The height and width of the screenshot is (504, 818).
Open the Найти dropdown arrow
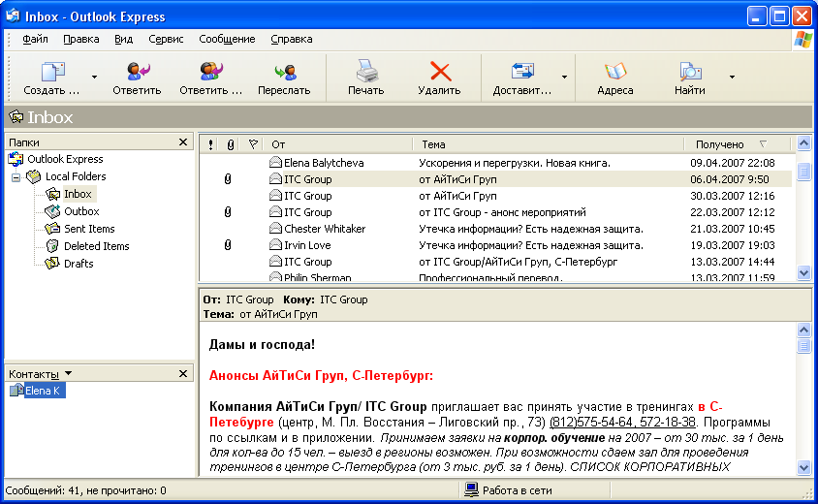coord(732,77)
